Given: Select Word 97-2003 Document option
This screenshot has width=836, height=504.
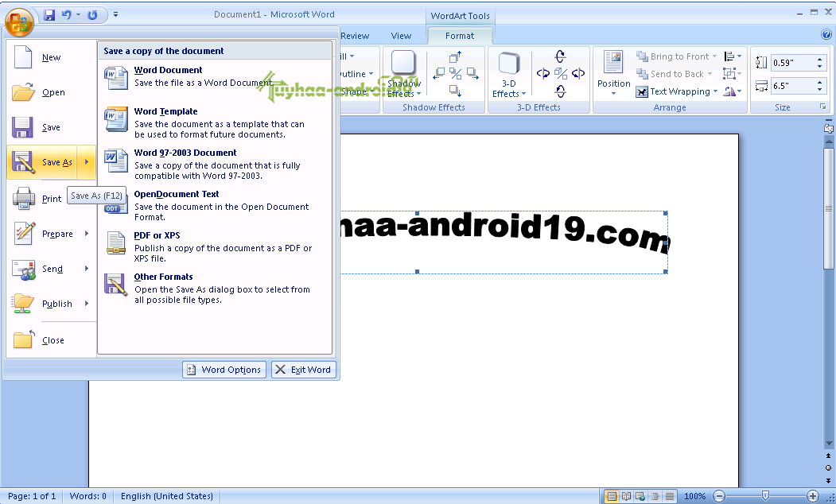Looking at the screenshot, I should tap(214, 164).
